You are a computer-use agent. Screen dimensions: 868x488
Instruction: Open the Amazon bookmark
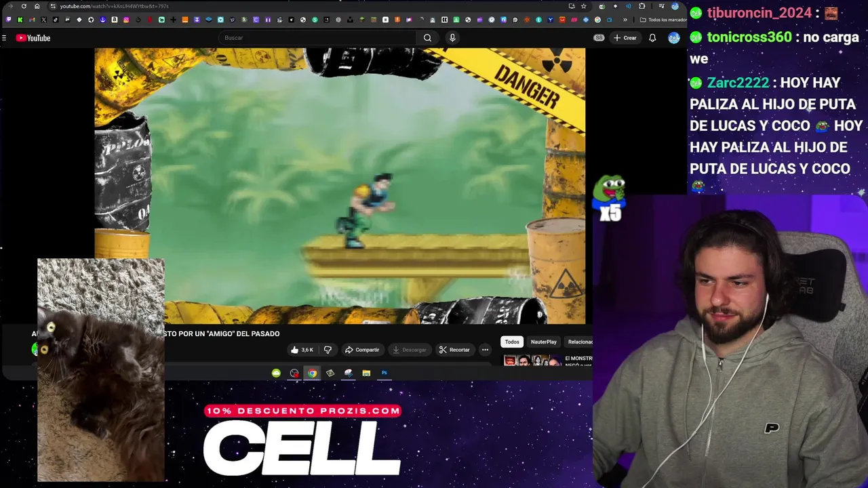pos(115,20)
